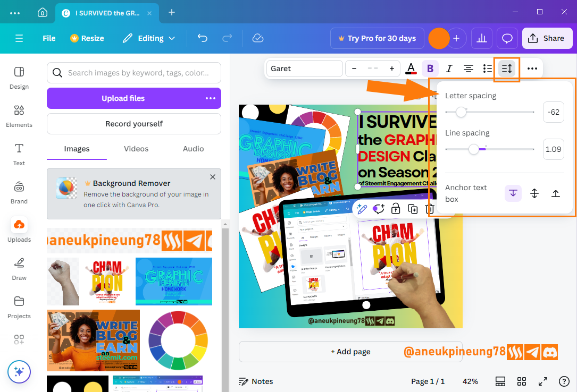Click the Record yourself button
This screenshot has width=577, height=392.
coord(134,124)
